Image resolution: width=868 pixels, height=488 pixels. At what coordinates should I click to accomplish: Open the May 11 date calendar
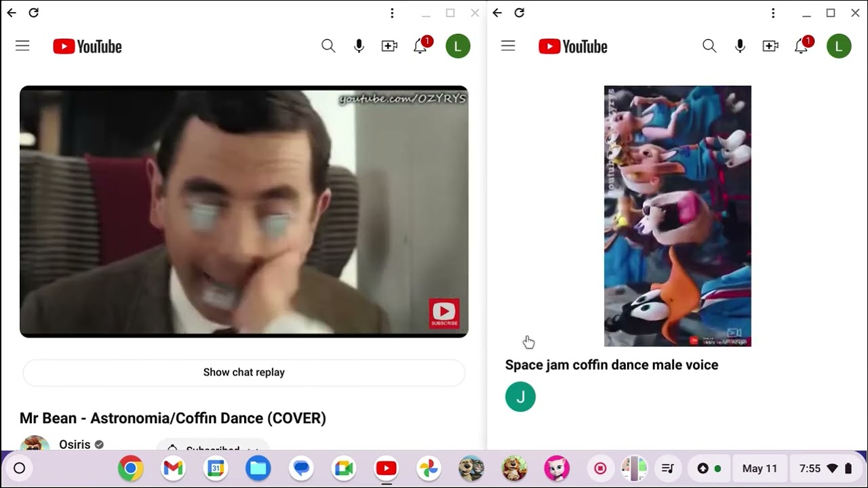click(760, 468)
